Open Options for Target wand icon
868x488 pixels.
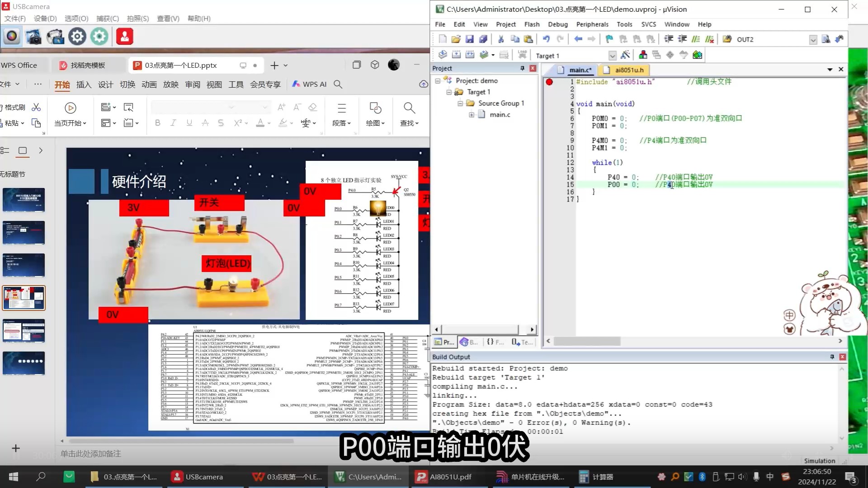625,55
